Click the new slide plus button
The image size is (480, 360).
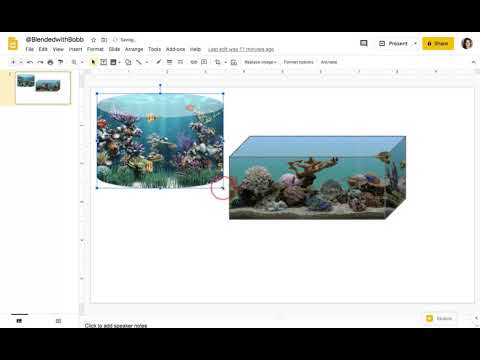pos(13,62)
